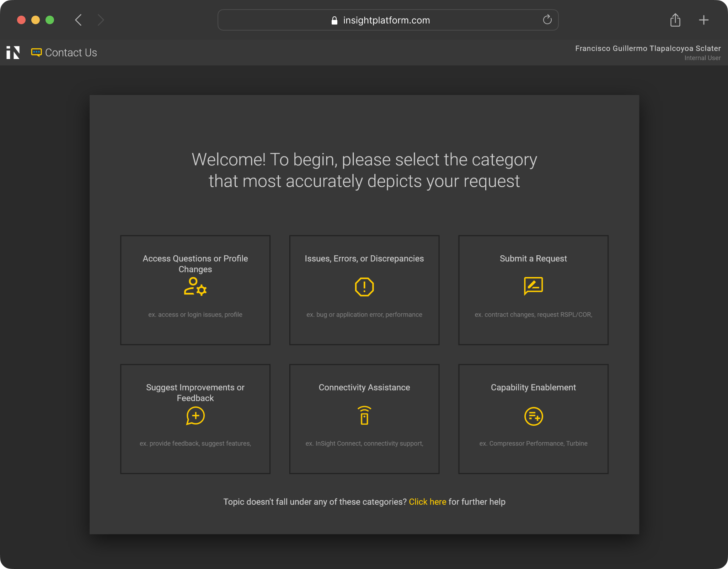Screen dimensions: 728x569
Task: Click the Capability Enablement list-plus icon
Action: click(x=533, y=416)
